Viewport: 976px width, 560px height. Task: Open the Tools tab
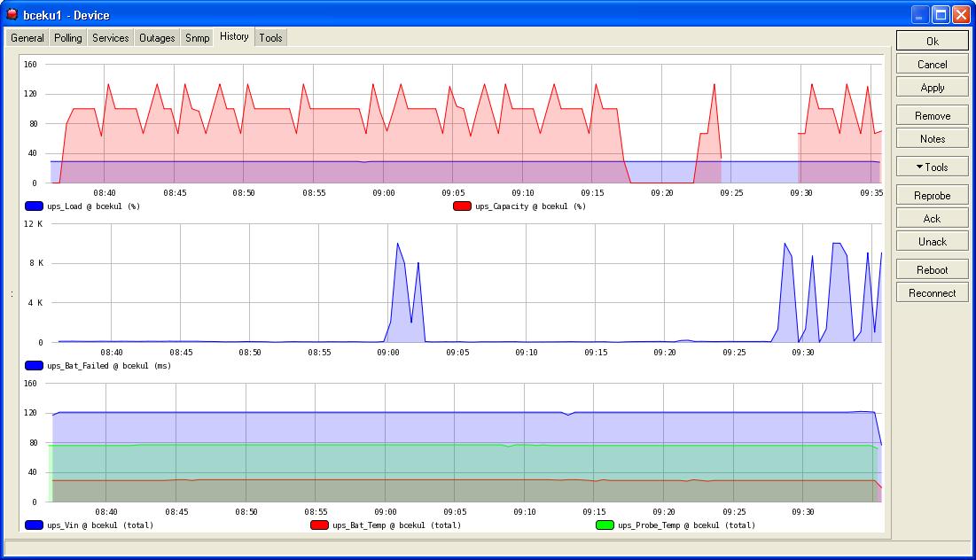click(x=270, y=38)
